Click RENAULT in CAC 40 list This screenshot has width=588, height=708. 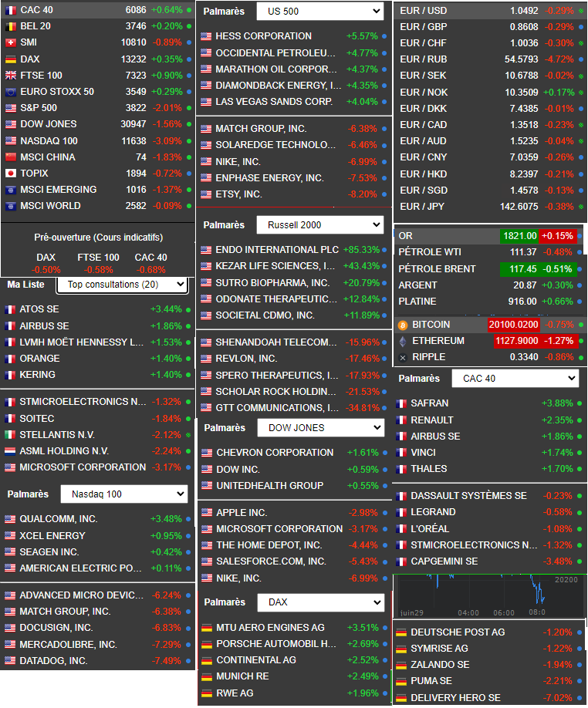(489, 420)
